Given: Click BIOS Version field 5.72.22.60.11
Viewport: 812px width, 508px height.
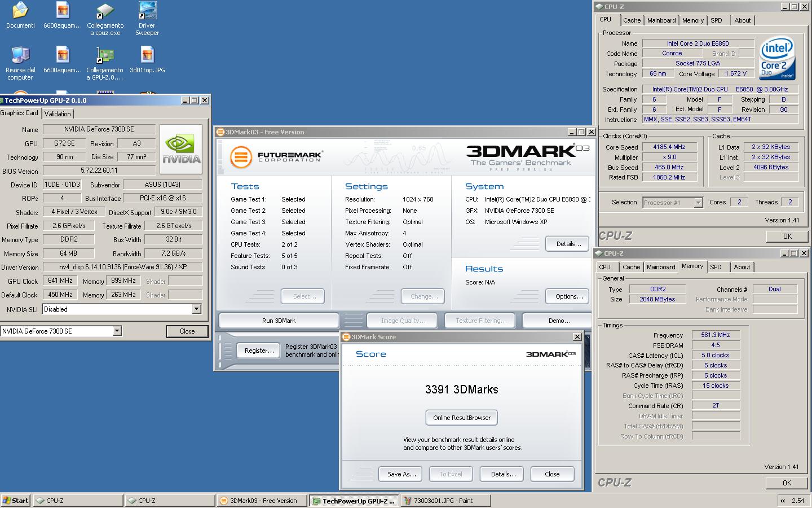Looking at the screenshot, I should coord(99,170).
